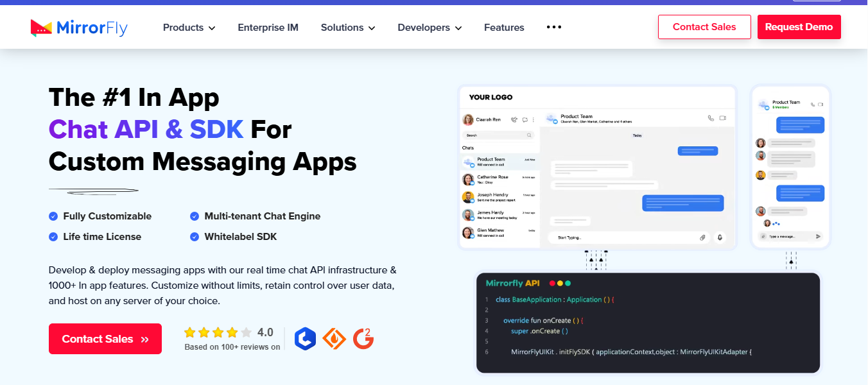The height and width of the screenshot is (385, 868).
Task: Click the outlined Contact Sales button in header
Action: (704, 27)
